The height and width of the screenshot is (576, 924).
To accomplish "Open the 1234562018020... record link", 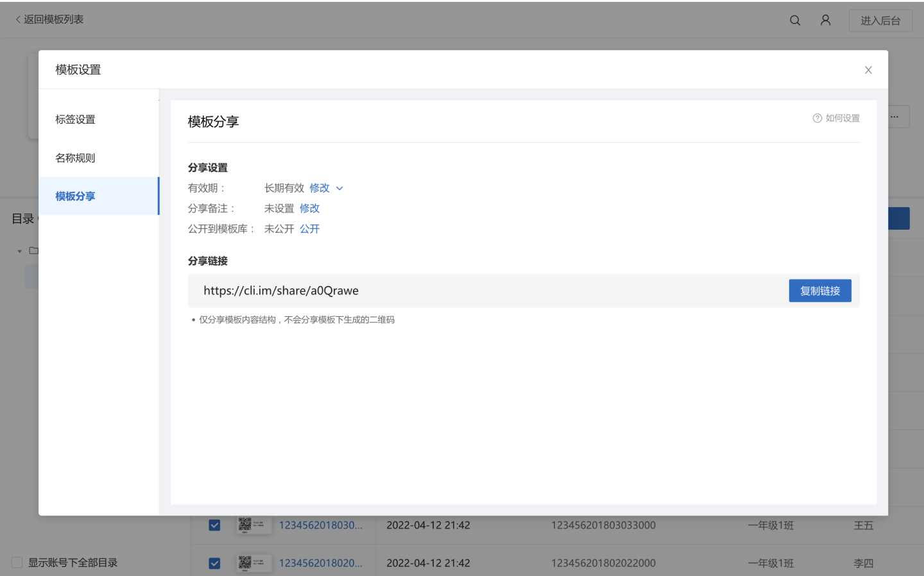I will [321, 563].
